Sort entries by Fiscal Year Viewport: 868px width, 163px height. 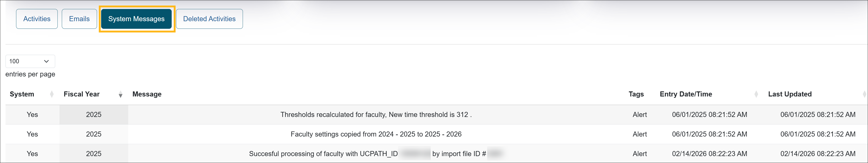[x=81, y=94]
